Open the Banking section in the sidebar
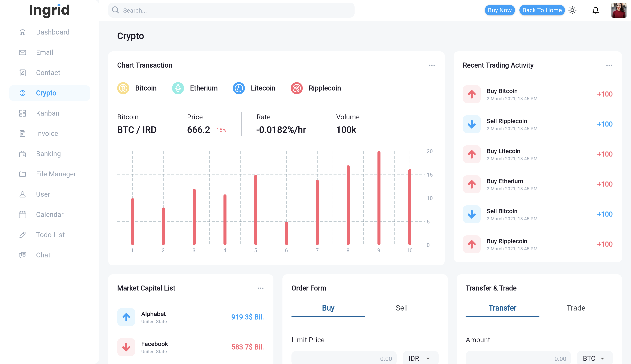 (48, 153)
